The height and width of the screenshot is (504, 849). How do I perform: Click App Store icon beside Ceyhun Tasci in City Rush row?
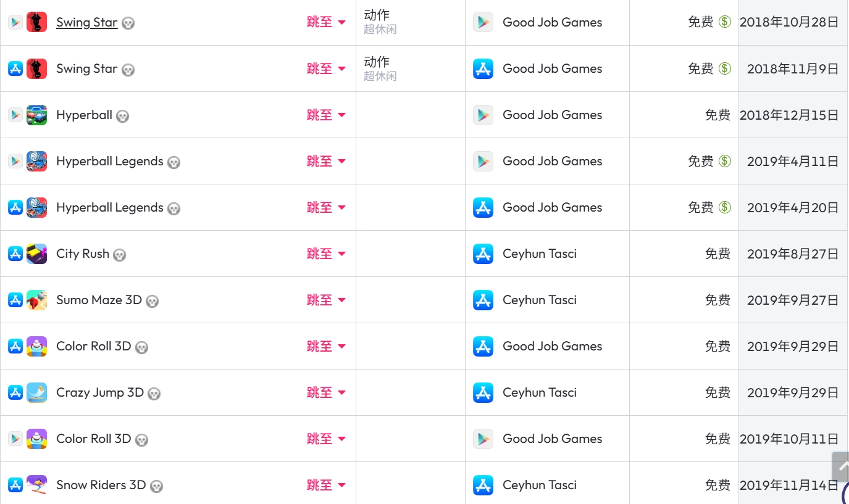coord(483,254)
